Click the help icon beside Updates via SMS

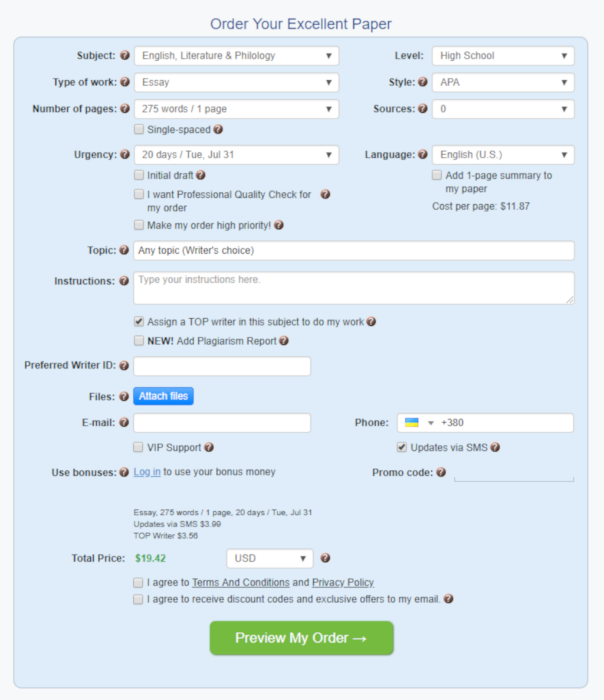(495, 447)
